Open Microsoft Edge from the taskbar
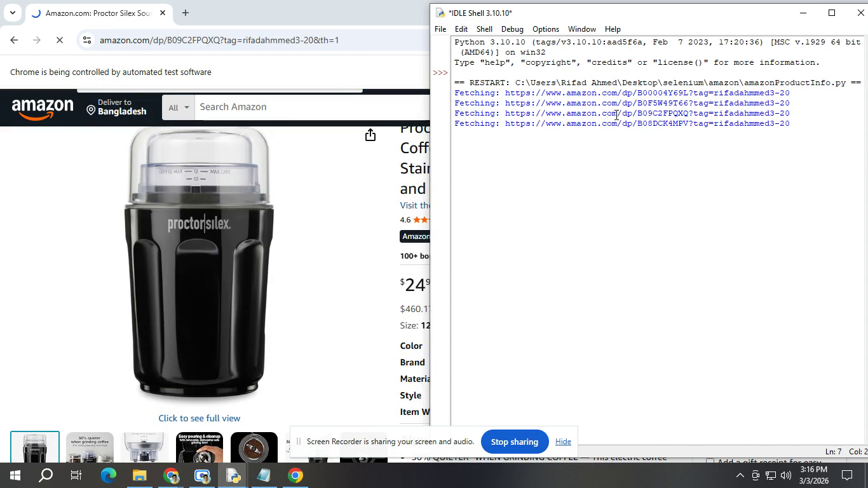Image resolution: width=868 pixels, height=488 pixels. tap(108, 475)
